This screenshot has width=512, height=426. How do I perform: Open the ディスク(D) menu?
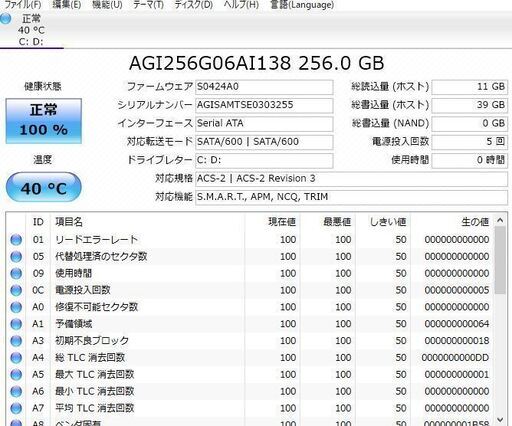(194, 4)
